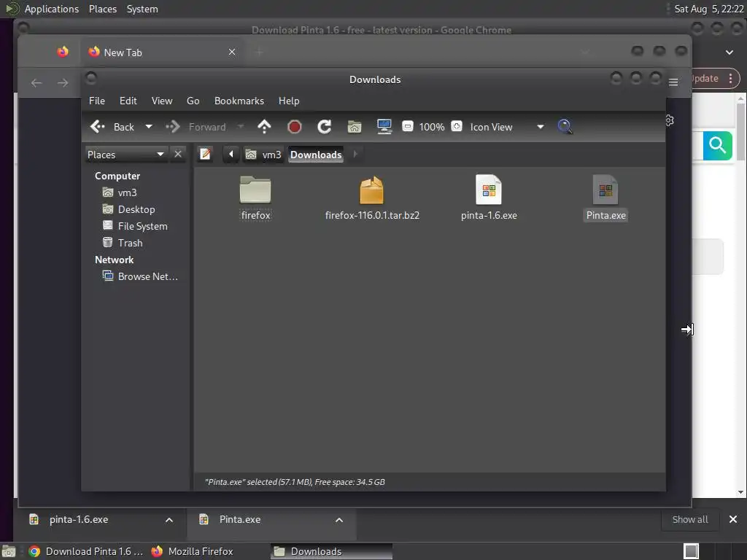Switch to Mozilla Firefox taskbar item

tap(193, 551)
